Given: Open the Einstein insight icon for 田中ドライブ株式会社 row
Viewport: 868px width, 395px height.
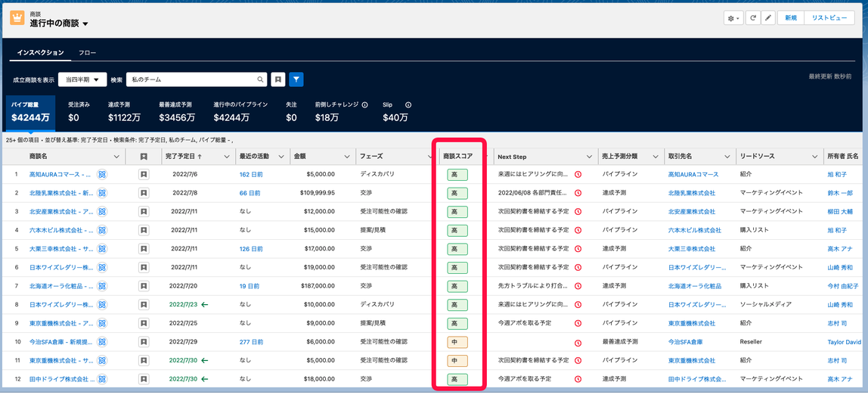Looking at the screenshot, I should 102,380.
